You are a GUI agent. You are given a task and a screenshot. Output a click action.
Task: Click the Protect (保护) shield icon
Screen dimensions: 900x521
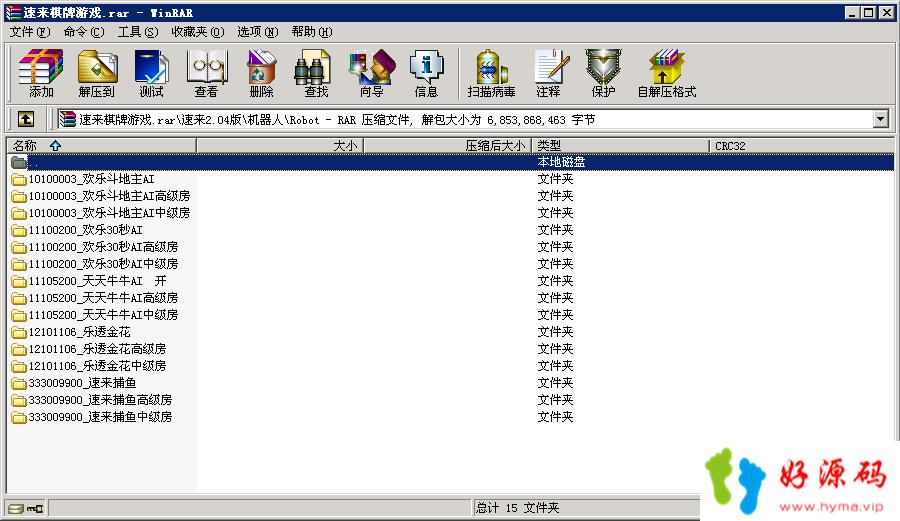(603, 73)
